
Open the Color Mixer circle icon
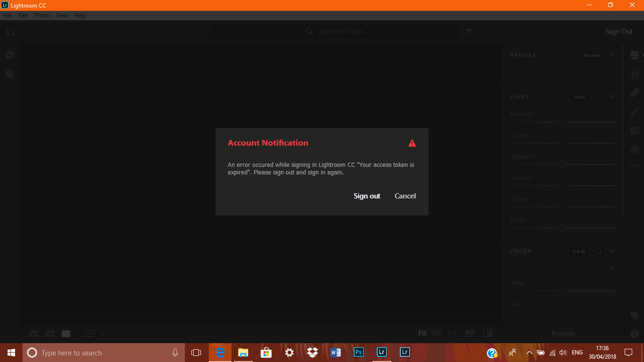click(599, 251)
